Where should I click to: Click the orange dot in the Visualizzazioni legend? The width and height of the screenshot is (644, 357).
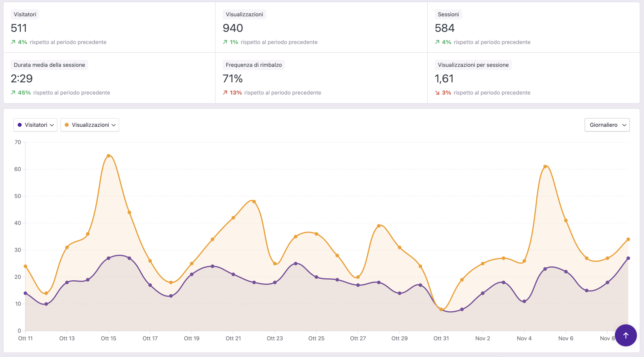tap(67, 125)
